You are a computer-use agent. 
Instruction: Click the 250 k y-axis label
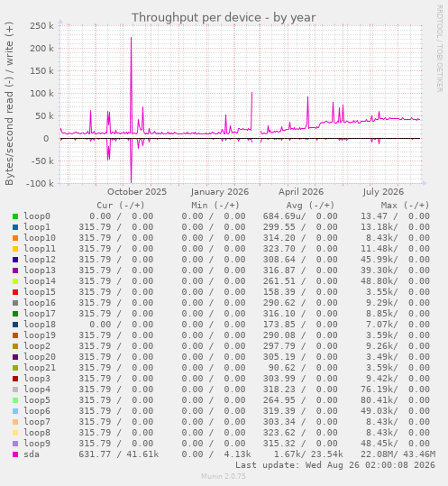pos(41,26)
